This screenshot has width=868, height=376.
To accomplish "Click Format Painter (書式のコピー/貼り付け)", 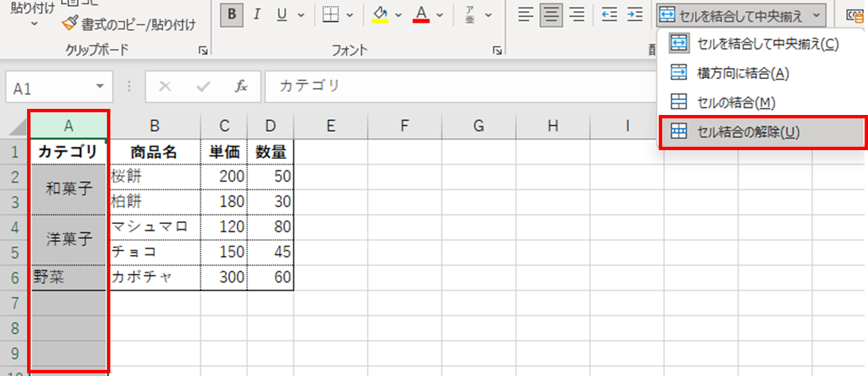I will (x=129, y=25).
